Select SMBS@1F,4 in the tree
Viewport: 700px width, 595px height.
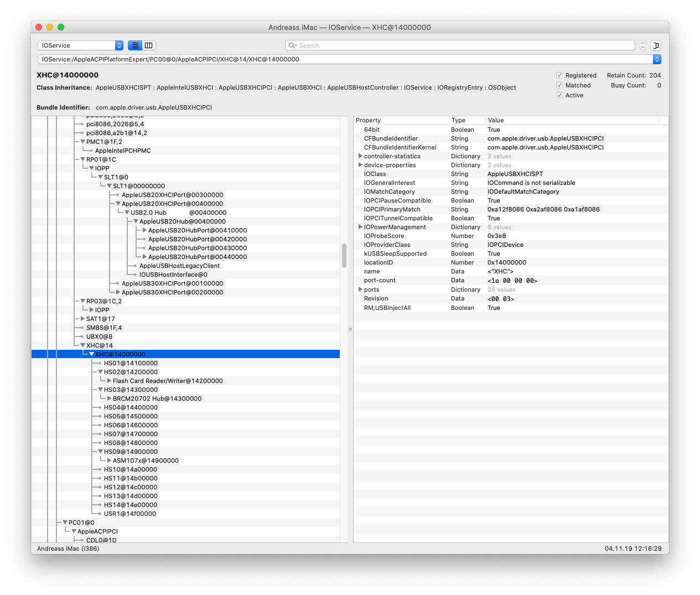tap(104, 328)
